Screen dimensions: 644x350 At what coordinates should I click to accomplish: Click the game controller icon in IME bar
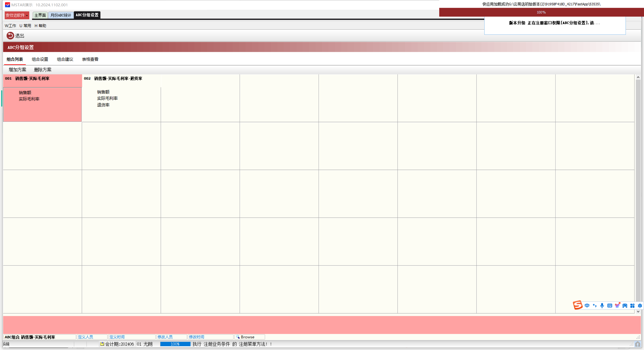tap(625, 305)
